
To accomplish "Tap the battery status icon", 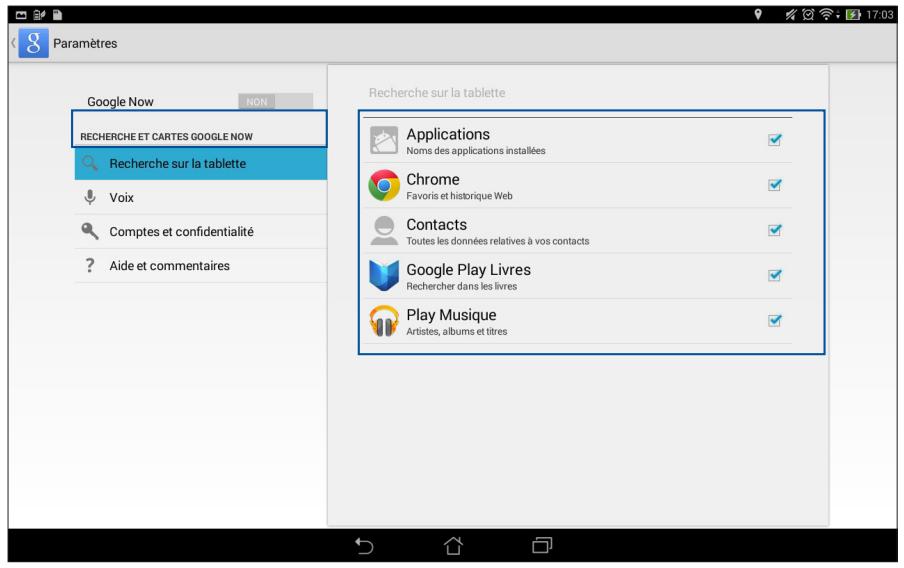I will pyautogui.click(x=853, y=14).
